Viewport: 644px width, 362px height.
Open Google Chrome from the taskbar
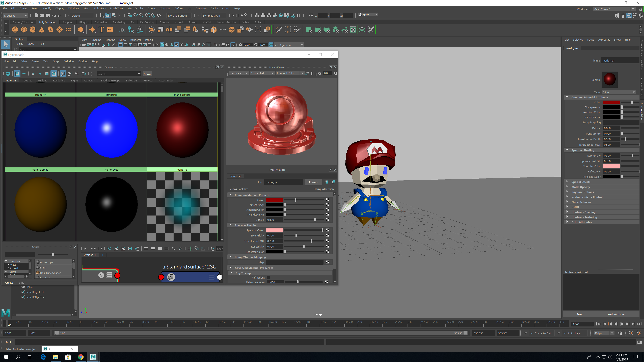click(x=81, y=357)
